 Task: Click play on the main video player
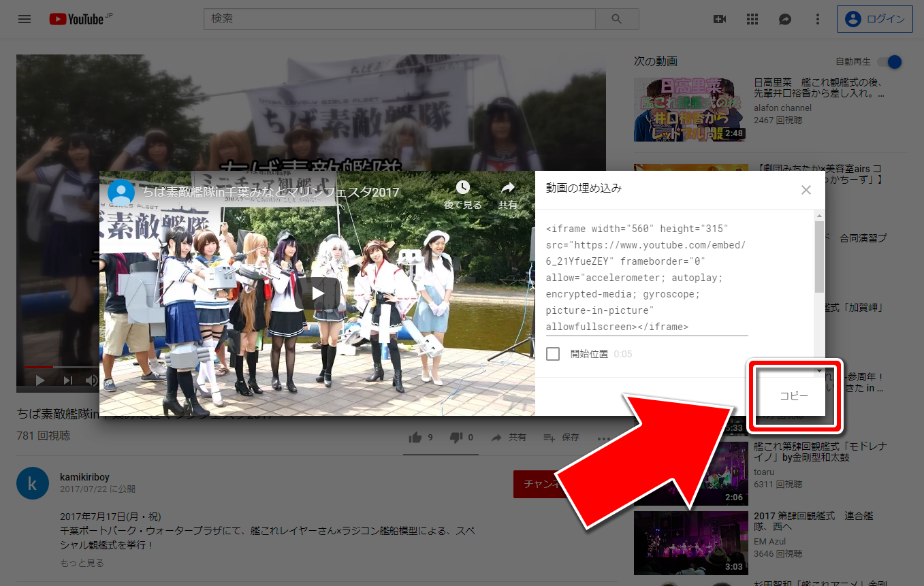(40, 380)
